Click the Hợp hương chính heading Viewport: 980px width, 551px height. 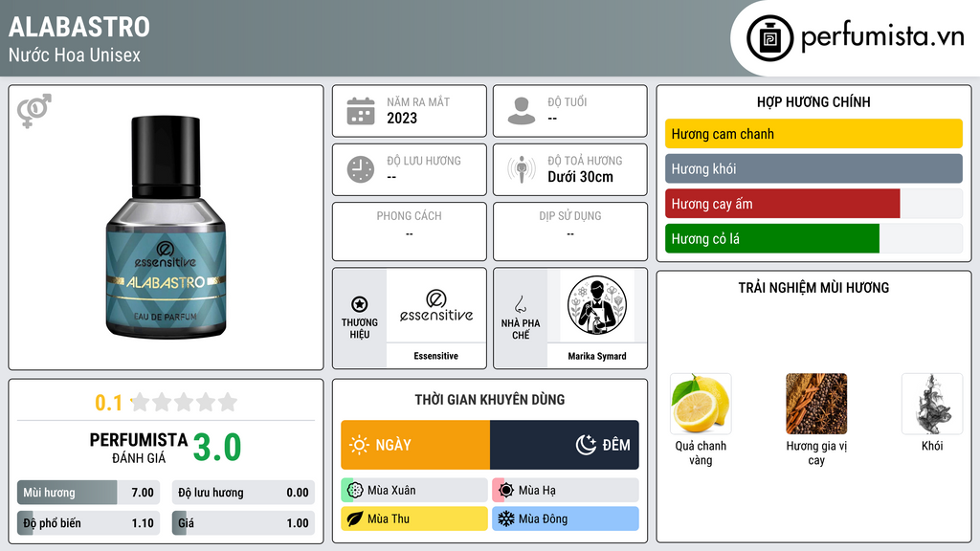point(813,101)
